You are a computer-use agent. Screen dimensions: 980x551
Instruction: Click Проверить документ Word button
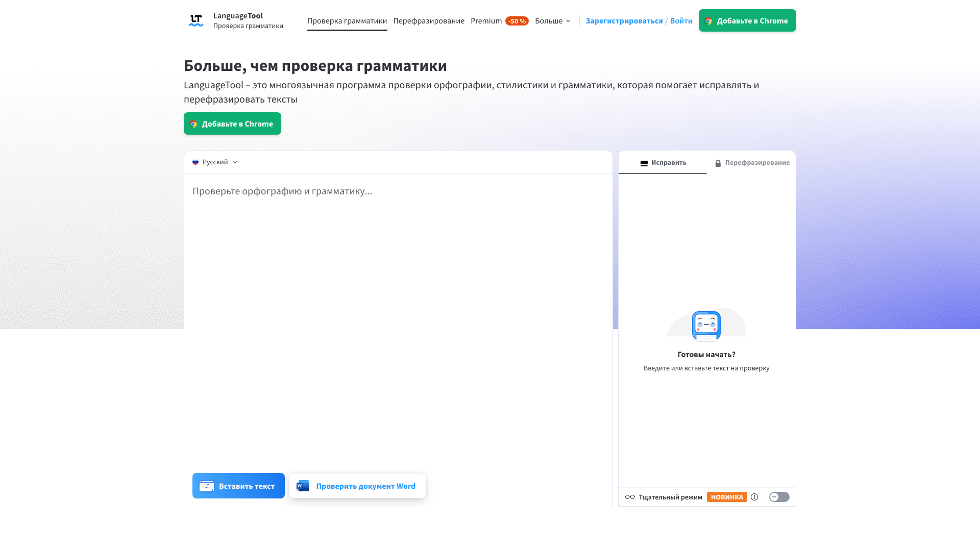[x=357, y=486]
